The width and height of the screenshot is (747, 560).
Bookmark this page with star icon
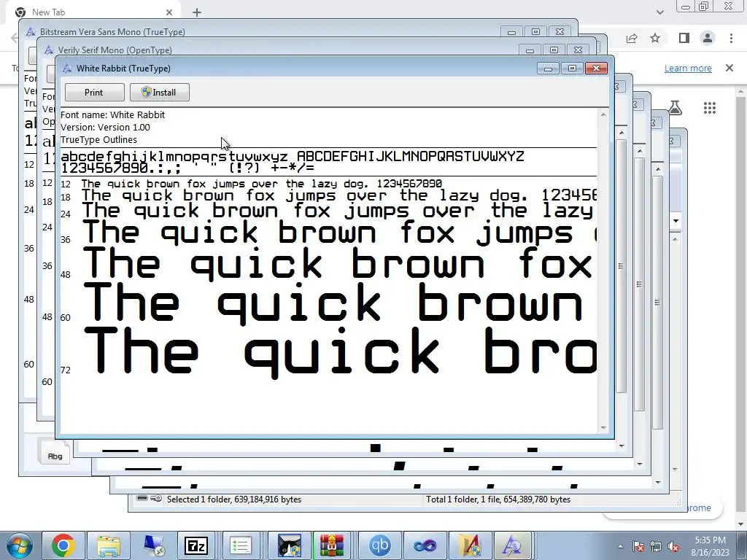coord(655,38)
